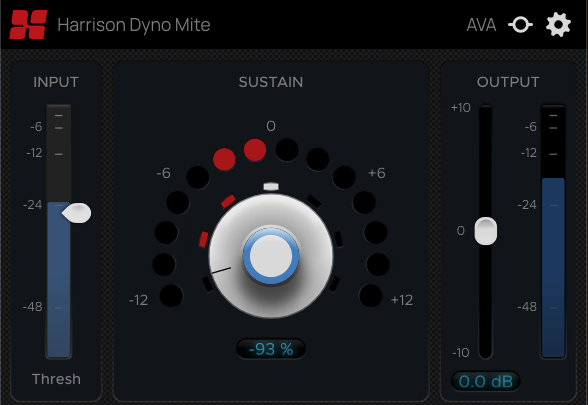Click the Thresh slider handle
Image resolution: width=588 pixels, height=405 pixels.
click(76, 213)
